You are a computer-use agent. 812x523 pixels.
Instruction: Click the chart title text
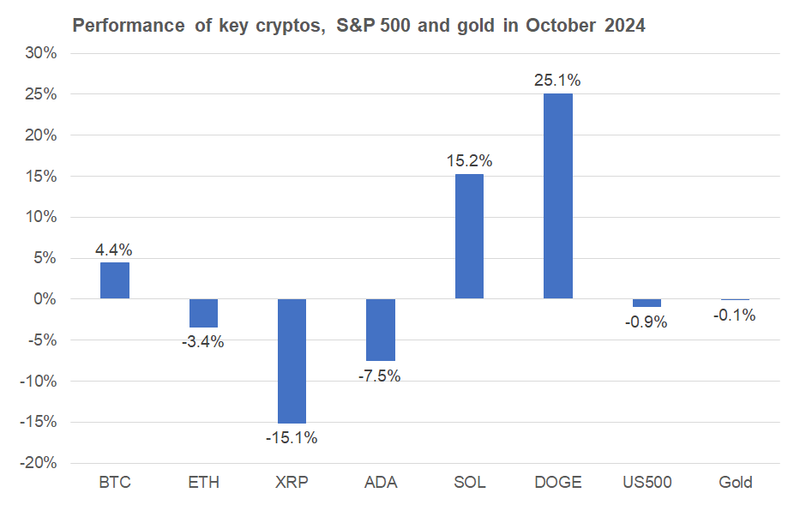pyautogui.click(x=358, y=26)
